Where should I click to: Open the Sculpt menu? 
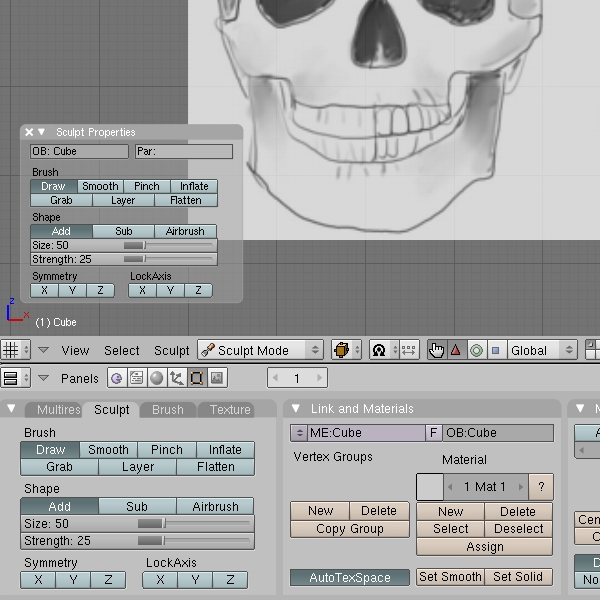[x=172, y=351]
